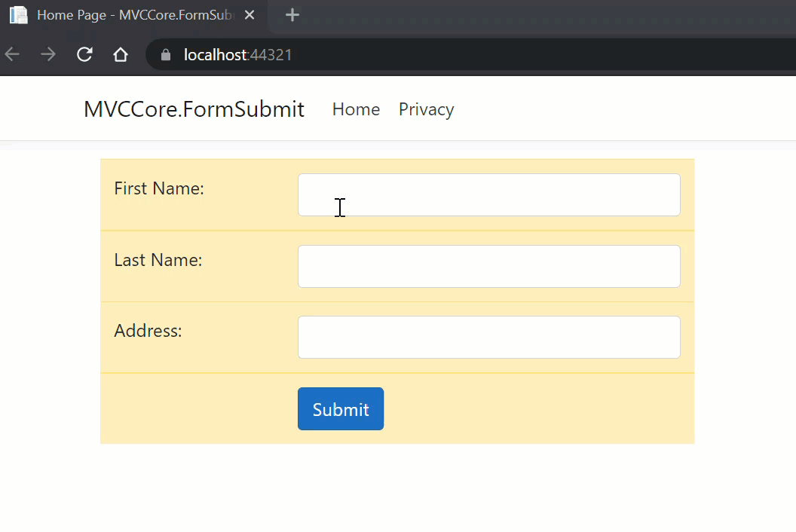Click the browser forward navigation arrow

47,54
